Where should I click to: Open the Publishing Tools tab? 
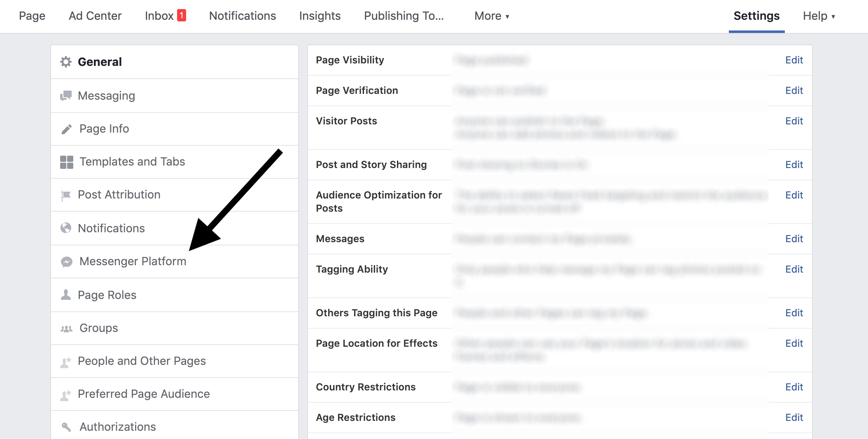pyautogui.click(x=404, y=16)
